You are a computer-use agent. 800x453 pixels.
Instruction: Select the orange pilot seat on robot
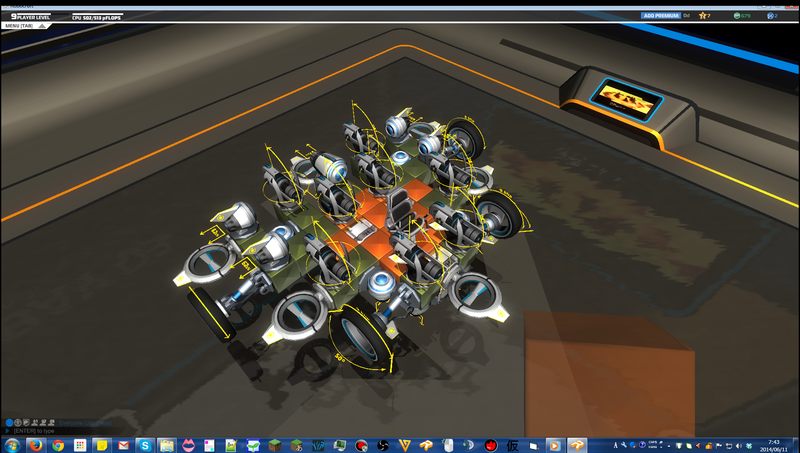[x=402, y=209]
